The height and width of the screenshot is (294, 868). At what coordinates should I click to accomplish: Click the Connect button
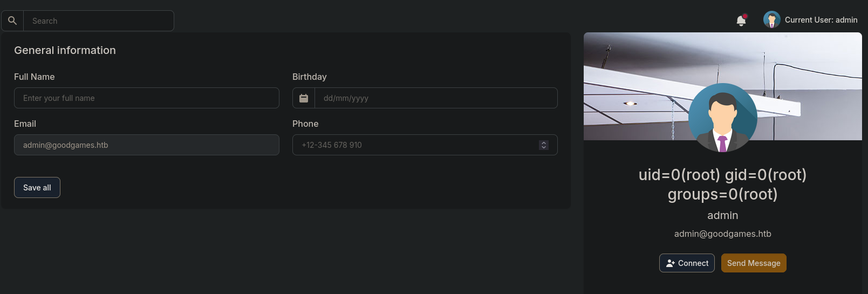(x=687, y=263)
